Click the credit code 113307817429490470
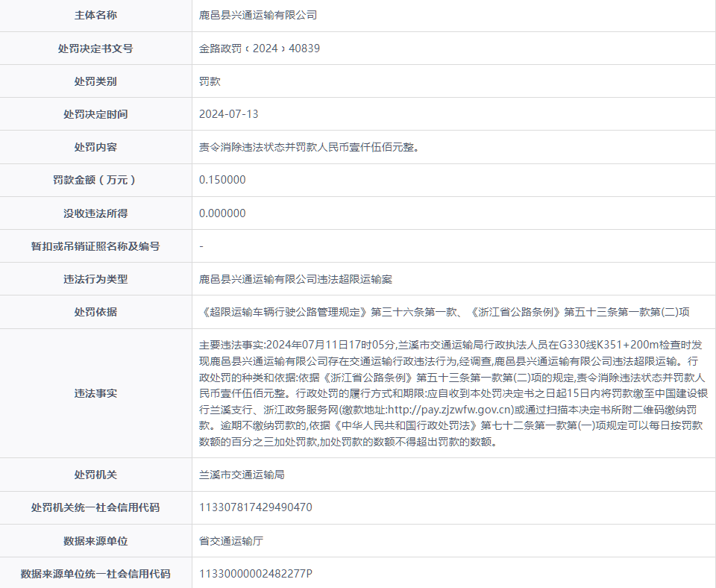 click(256, 507)
